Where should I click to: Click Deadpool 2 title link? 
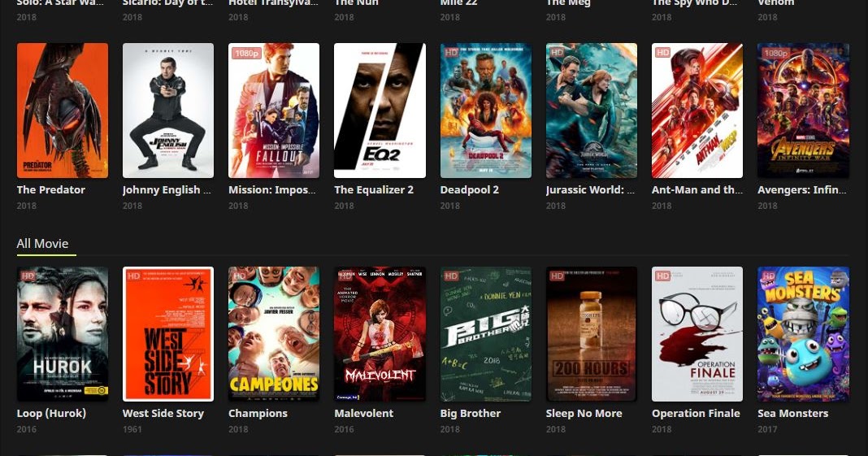470,190
